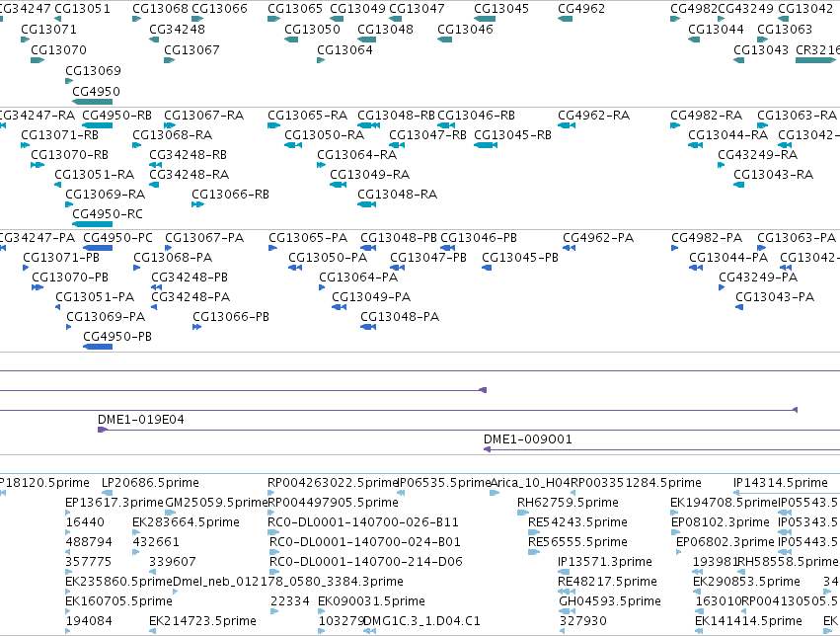Image resolution: width=840 pixels, height=636 pixels.
Task: Select protein CG13067-PA
Action: (x=204, y=238)
